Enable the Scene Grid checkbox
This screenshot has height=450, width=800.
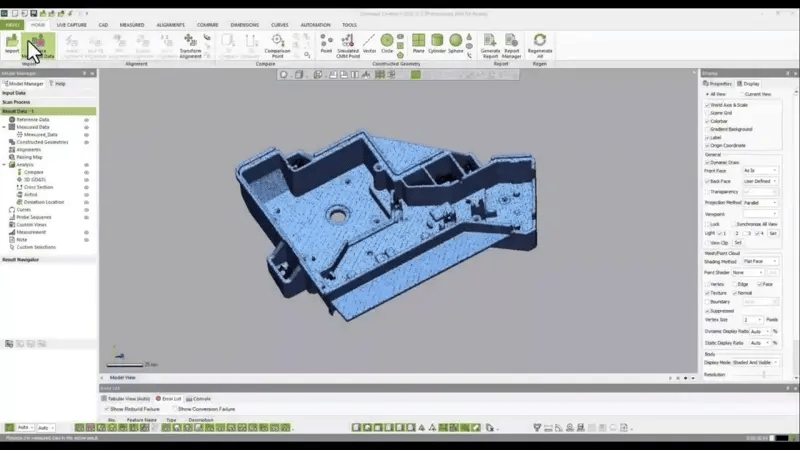tap(707, 112)
